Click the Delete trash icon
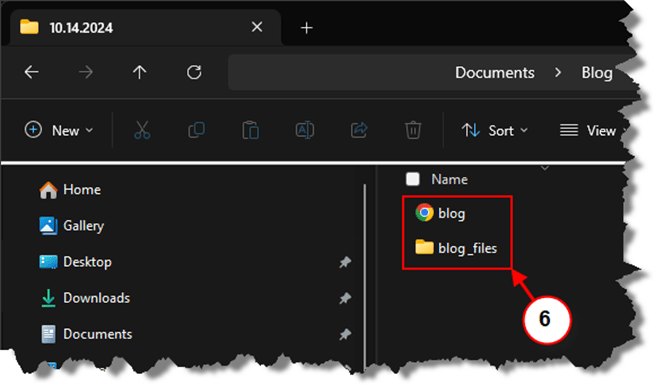Screen dimensions: 655x385 coord(413,130)
